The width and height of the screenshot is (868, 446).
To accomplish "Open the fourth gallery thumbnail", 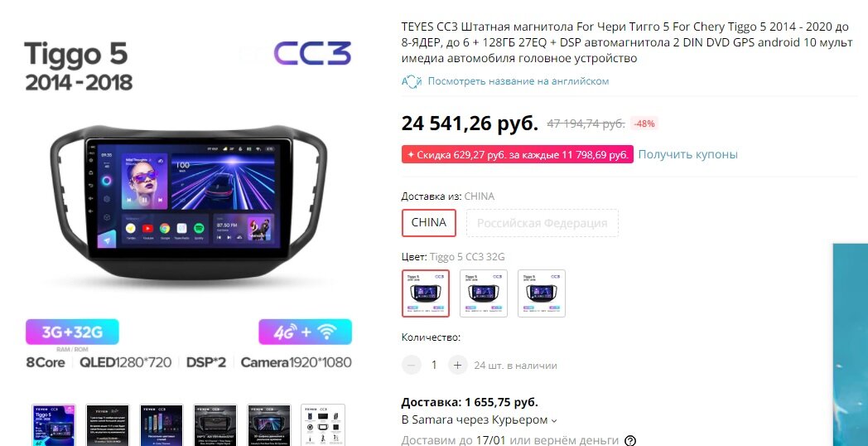I will point(215,425).
